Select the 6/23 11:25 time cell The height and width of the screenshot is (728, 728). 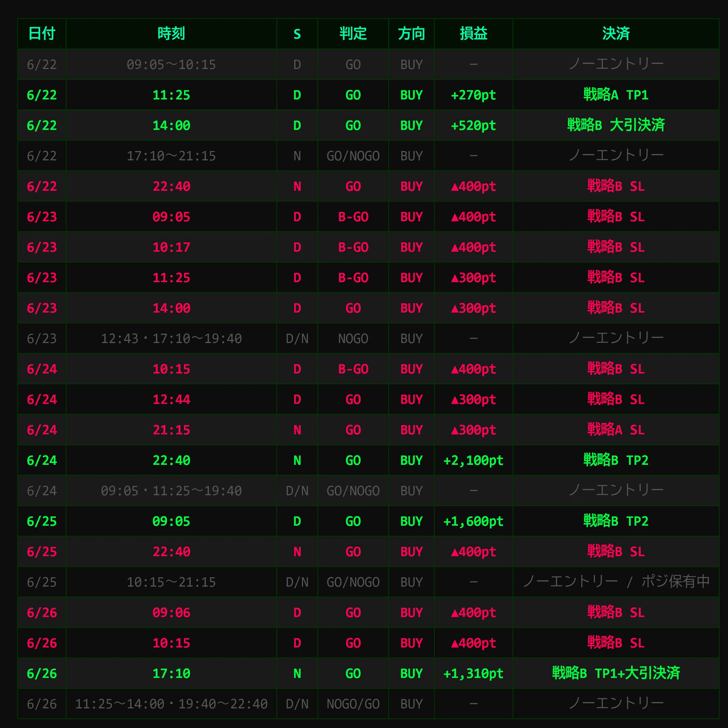(171, 278)
